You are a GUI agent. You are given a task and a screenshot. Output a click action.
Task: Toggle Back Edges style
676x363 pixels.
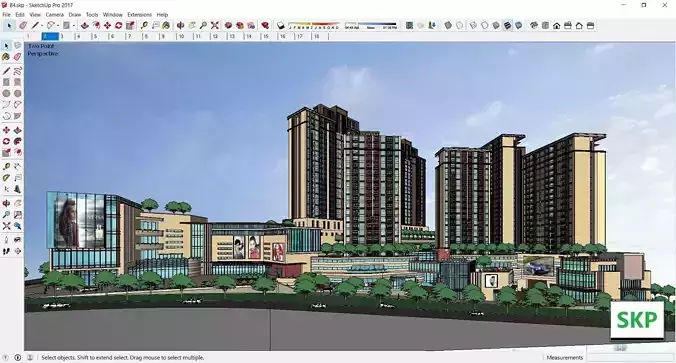[x=460, y=25]
